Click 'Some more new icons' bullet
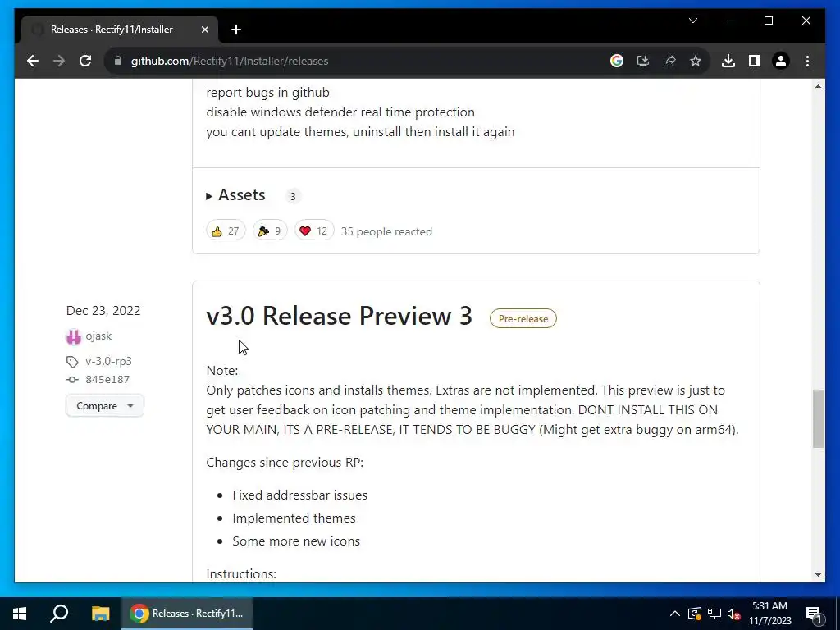 pos(296,541)
